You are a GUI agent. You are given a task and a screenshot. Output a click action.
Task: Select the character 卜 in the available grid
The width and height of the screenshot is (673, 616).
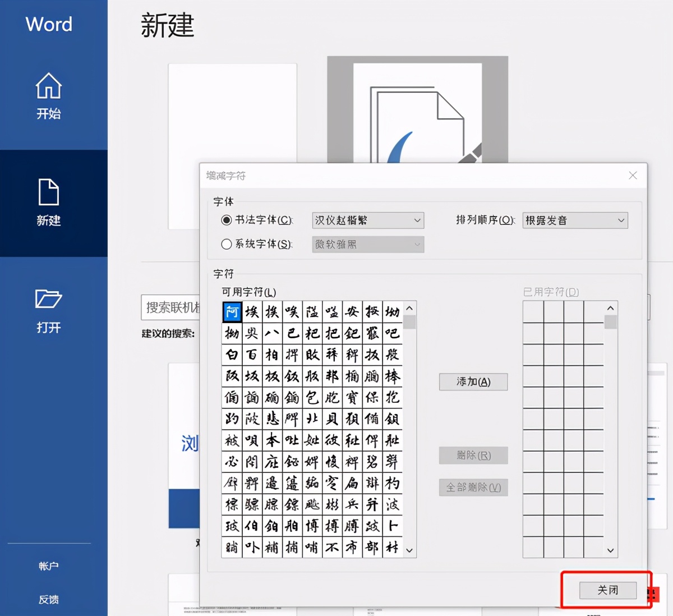[392, 526]
